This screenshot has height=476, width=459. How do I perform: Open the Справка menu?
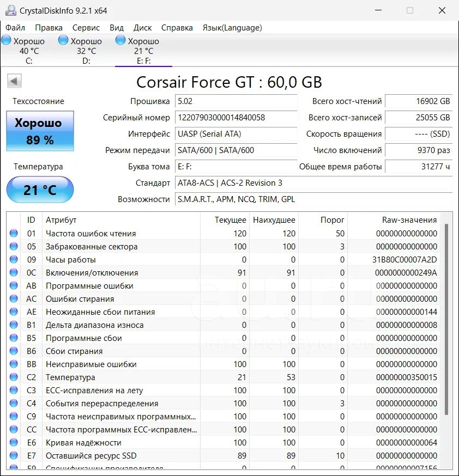click(x=177, y=28)
